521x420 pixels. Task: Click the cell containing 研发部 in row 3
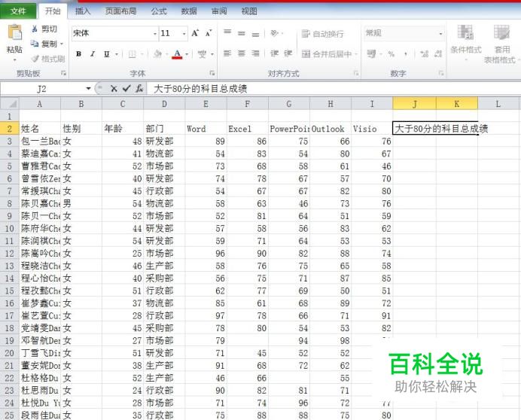[164, 142]
